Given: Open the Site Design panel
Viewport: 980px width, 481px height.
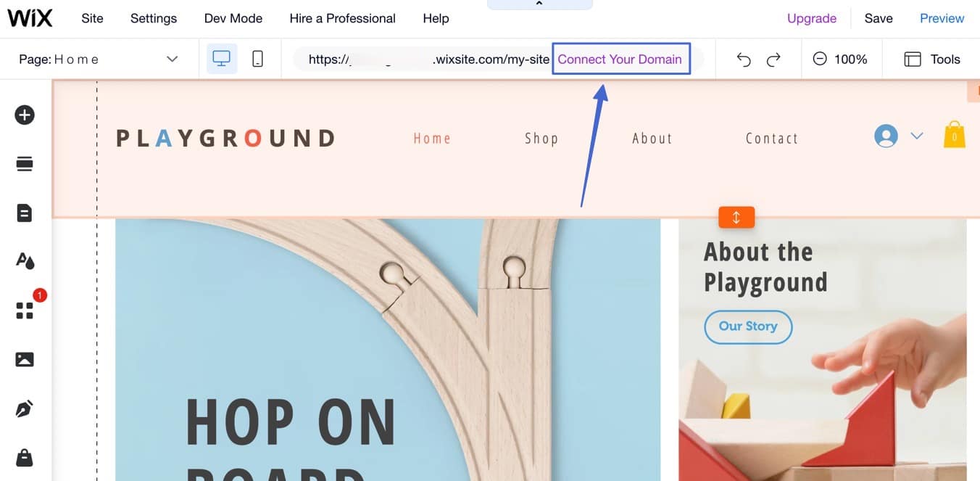Looking at the screenshot, I should (25, 261).
